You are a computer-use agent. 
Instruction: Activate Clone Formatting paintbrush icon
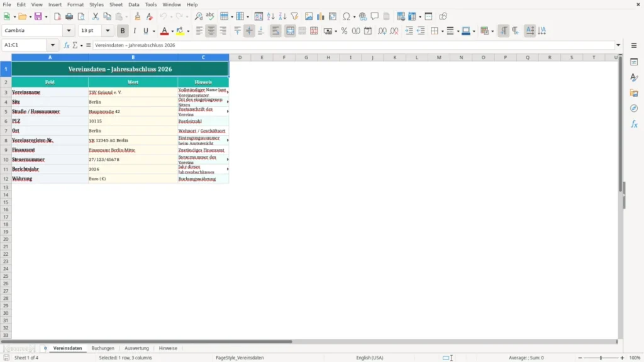(138, 16)
